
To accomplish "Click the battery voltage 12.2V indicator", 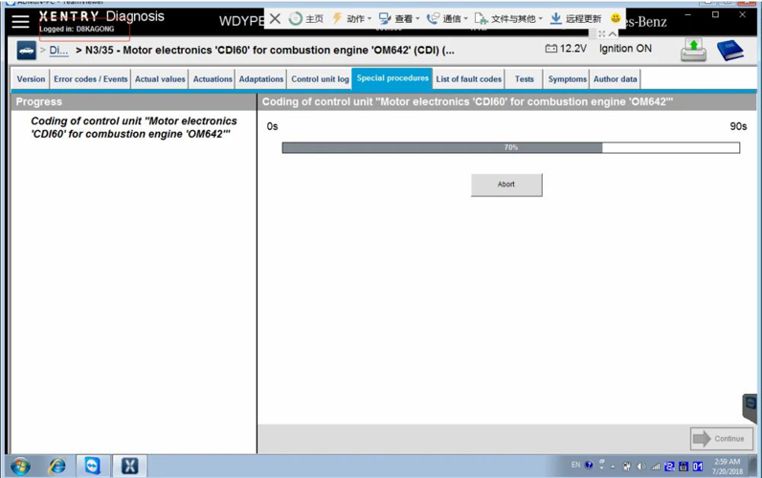I will pyautogui.click(x=566, y=49).
